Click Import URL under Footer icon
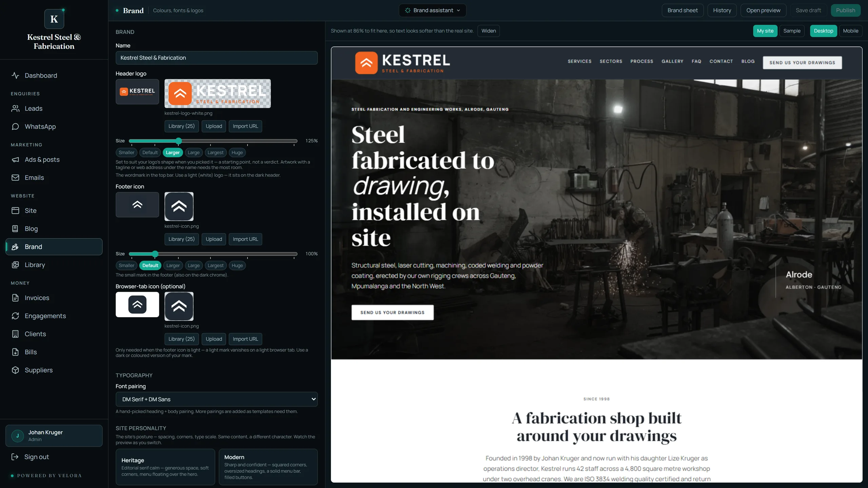The width and height of the screenshot is (868, 488). (x=245, y=239)
